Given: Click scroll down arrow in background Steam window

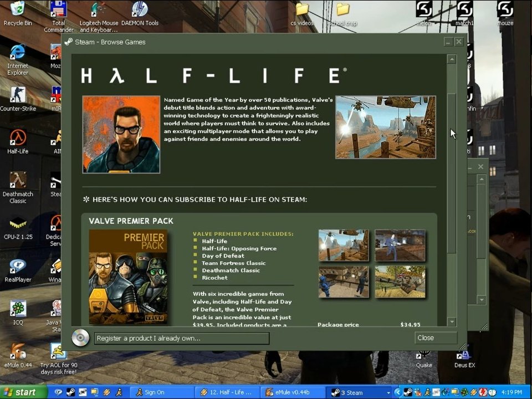Looking at the screenshot, I should click(481, 300).
